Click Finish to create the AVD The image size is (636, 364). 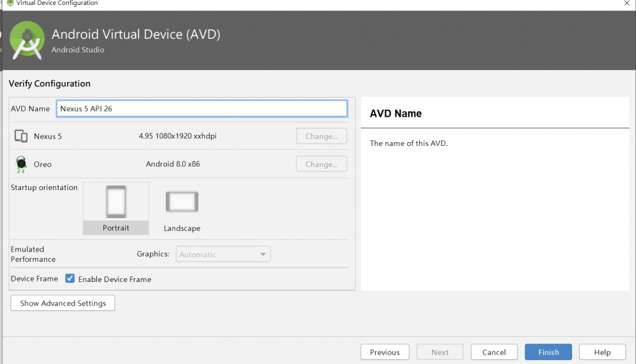tap(548, 352)
